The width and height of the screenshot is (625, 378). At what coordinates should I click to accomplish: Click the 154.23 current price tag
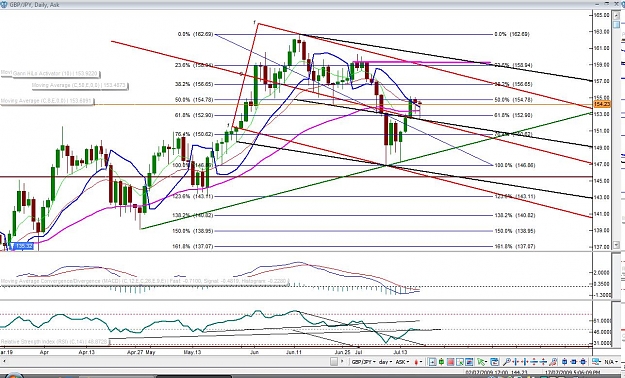[602, 104]
